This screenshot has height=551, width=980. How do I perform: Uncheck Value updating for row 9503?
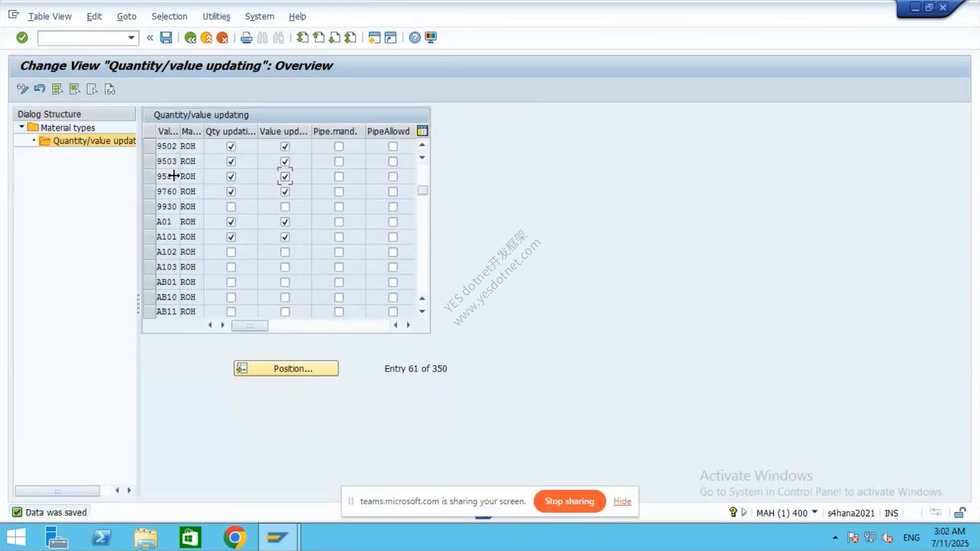point(285,162)
